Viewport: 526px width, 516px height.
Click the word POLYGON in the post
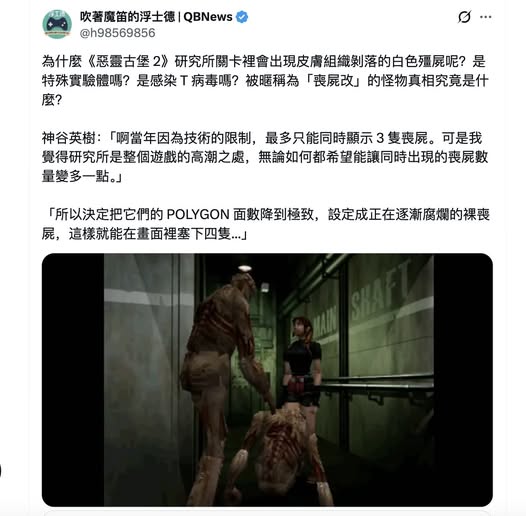(x=198, y=214)
